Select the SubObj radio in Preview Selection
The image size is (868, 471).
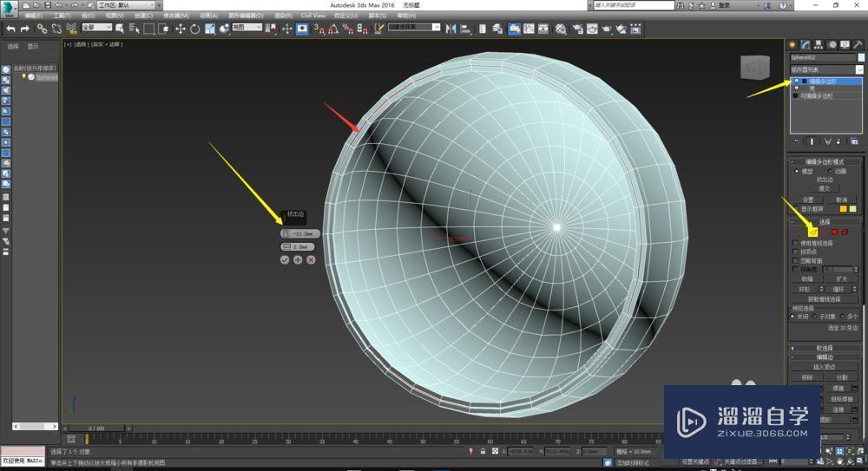click(x=815, y=316)
